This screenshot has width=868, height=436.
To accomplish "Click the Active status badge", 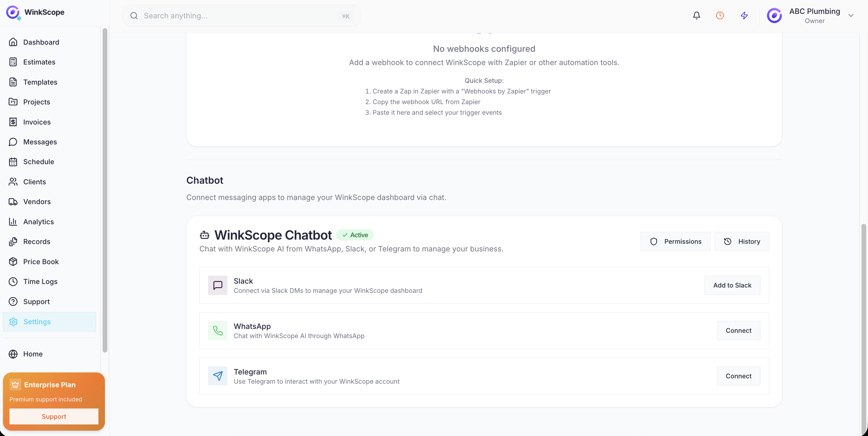I will point(355,235).
